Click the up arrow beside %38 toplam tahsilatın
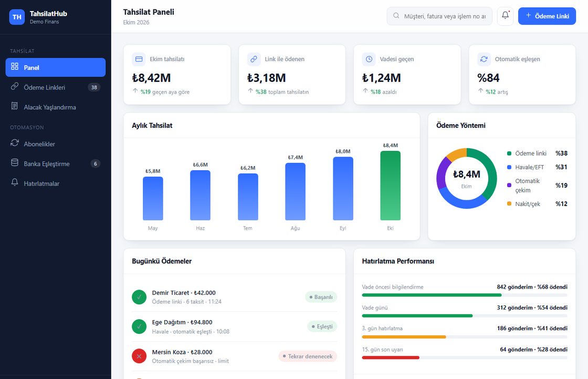Screen dimensions: 588x379 [x=250, y=91]
